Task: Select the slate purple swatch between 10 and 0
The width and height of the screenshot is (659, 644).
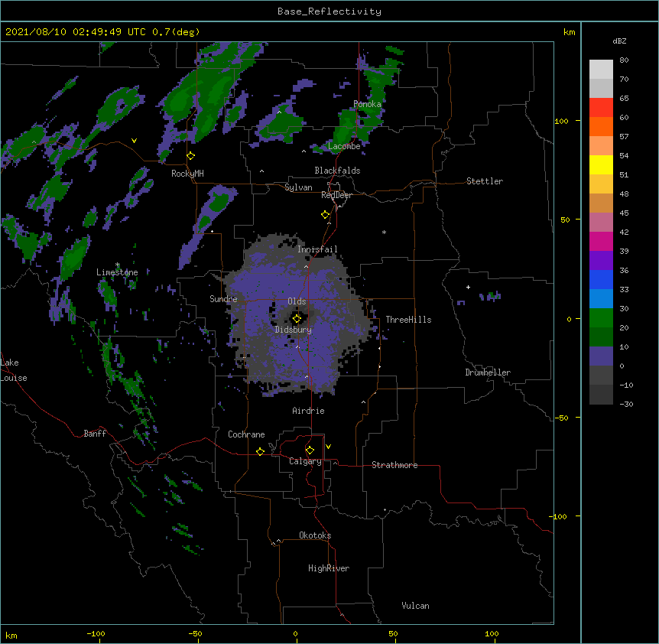Action: coord(601,356)
